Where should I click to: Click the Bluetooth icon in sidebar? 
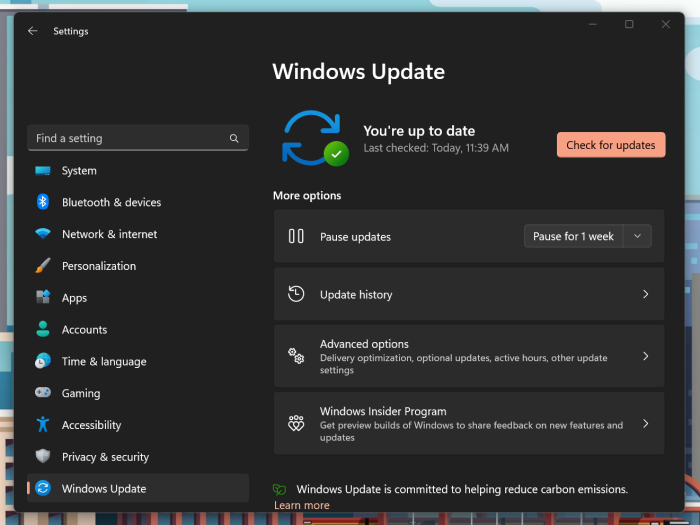43,202
